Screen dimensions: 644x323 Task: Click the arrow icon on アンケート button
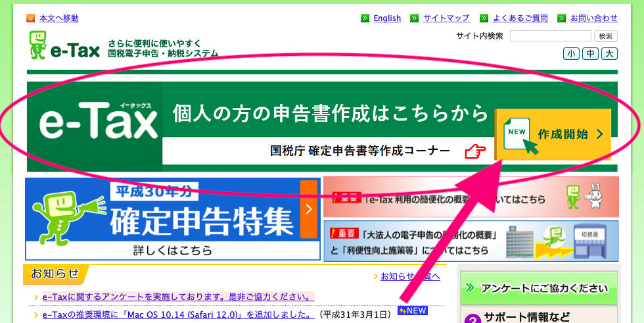point(469,287)
